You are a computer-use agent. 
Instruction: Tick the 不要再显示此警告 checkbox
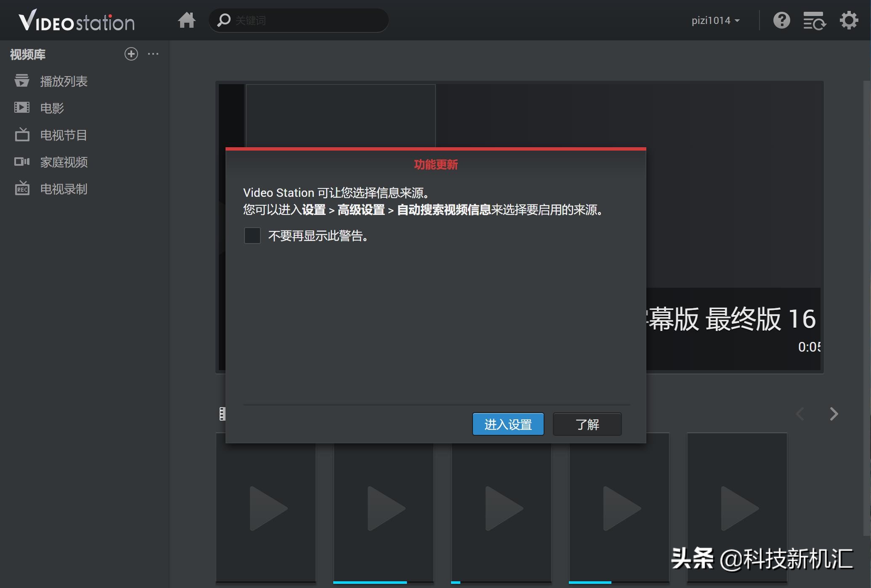(252, 236)
